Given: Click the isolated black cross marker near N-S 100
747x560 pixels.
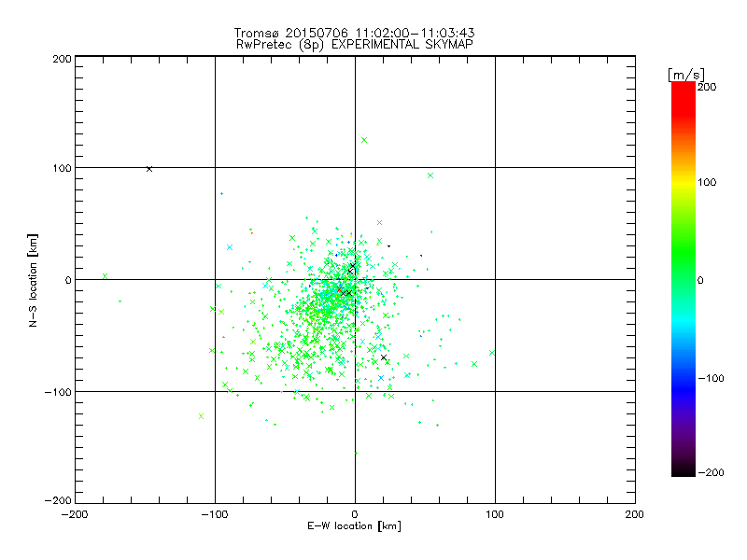Looking at the screenshot, I should pos(149,169).
